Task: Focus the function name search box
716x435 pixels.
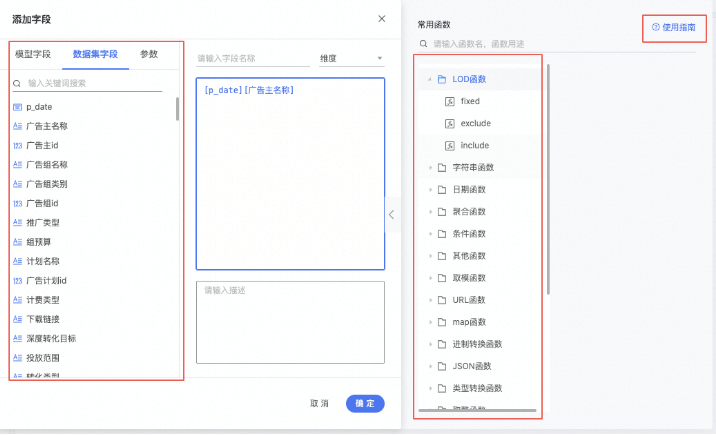Action: [557, 44]
